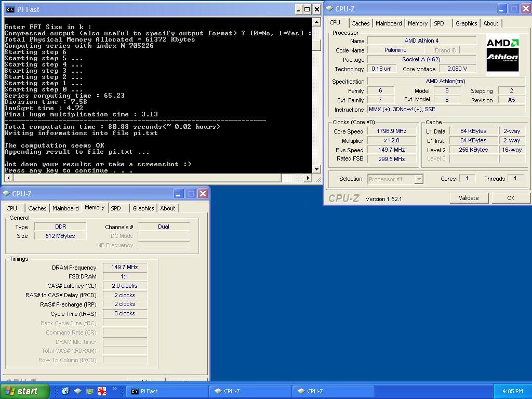Click the Code Name value Palomino
The height and width of the screenshot is (399, 532).
tap(395, 50)
